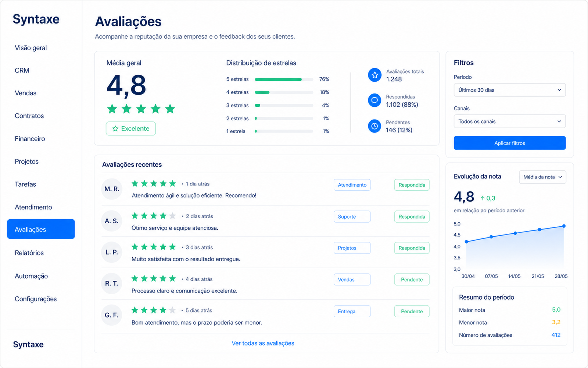Click the review text 'Ótimo serviço e equipe atenciosa.'

click(x=175, y=228)
